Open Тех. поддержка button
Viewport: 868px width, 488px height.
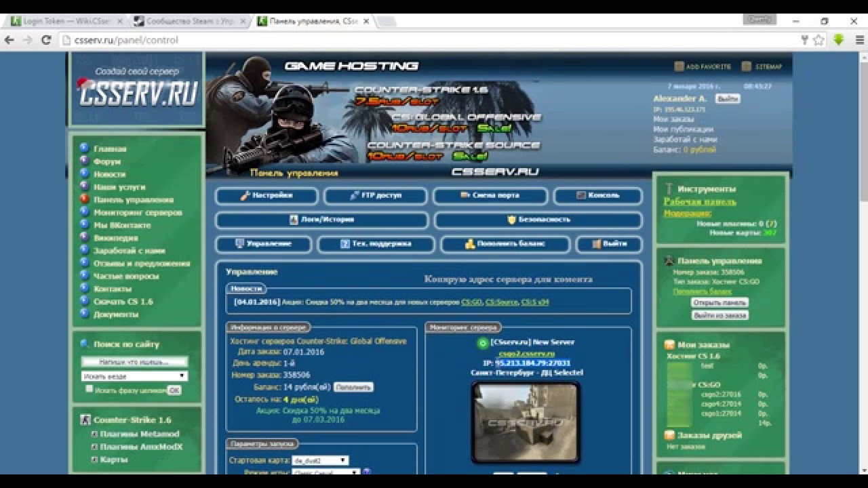376,244
